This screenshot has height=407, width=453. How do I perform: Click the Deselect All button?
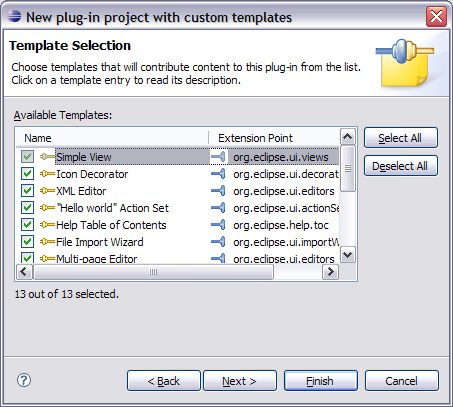[401, 166]
